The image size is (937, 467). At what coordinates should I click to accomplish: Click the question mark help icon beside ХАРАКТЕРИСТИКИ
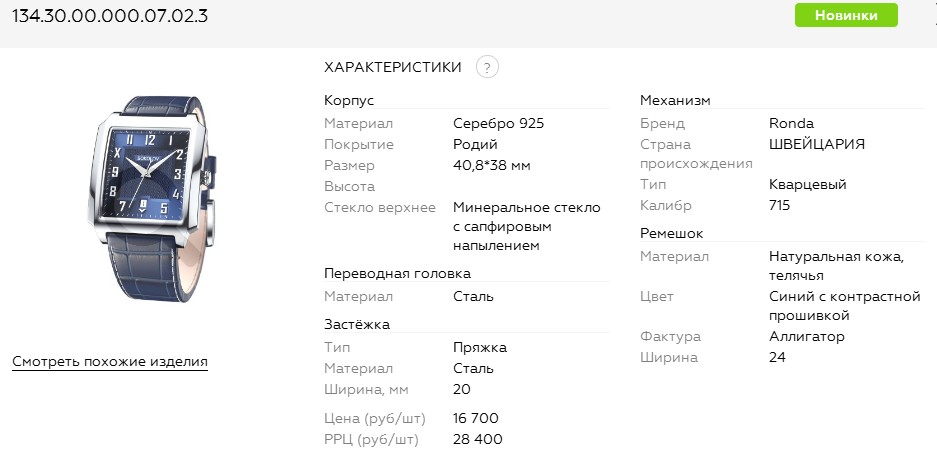[487, 67]
